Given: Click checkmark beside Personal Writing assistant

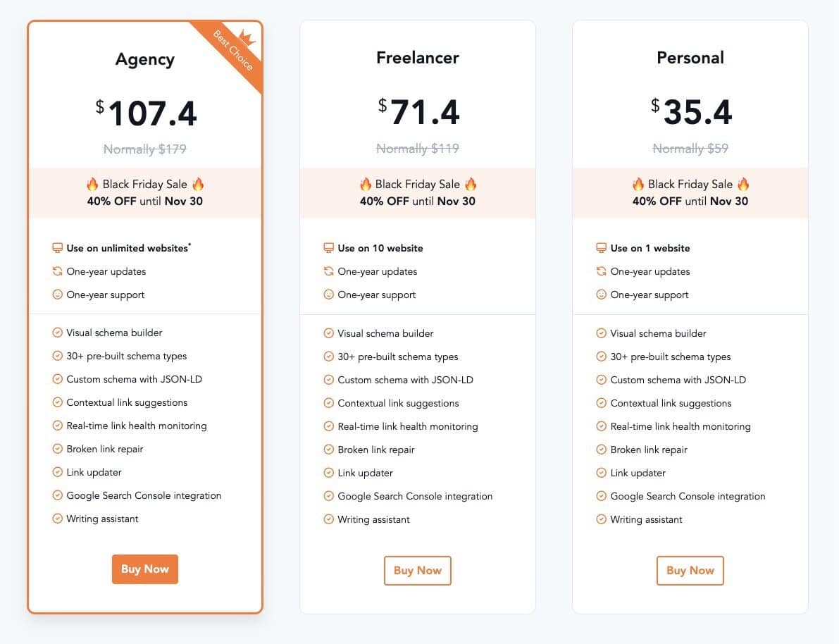Looking at the screenshot, I should [601, 519].
